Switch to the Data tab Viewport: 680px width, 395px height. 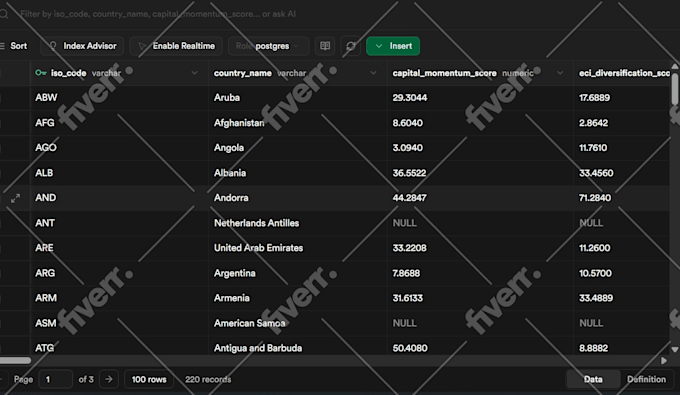point(593,379)
